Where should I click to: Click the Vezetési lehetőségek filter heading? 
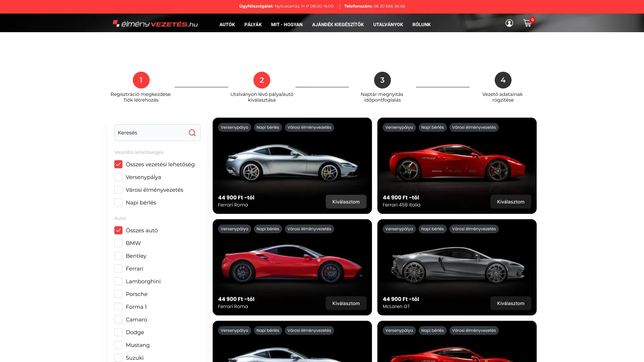click(x=139, y=152)
